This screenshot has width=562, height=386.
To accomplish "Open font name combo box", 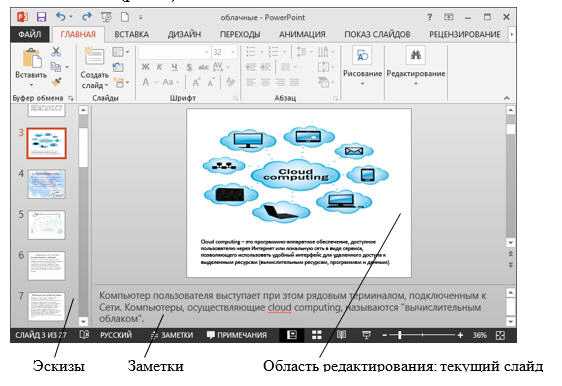I will pos(174,52).
